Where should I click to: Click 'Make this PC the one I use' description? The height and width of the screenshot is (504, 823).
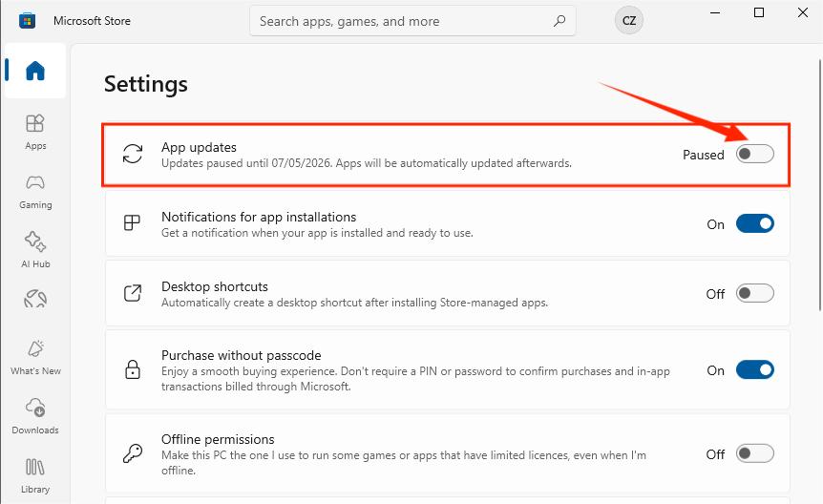click(x=404, y=463)
